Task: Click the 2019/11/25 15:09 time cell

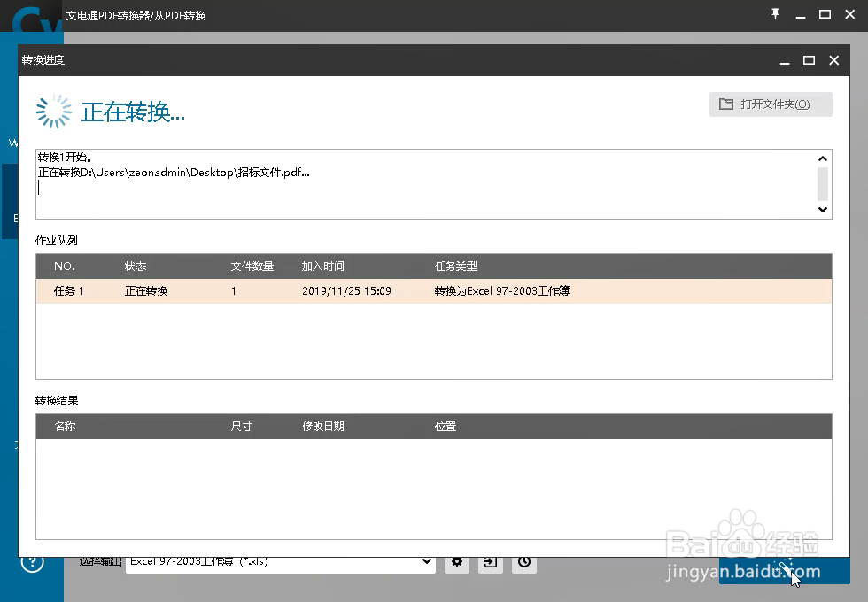Action: click(x=346, y=291)
